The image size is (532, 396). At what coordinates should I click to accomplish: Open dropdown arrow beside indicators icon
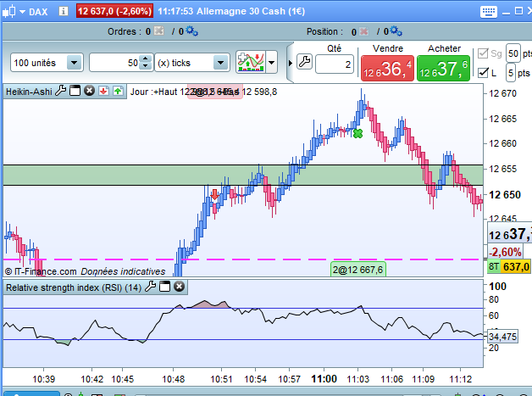coord(271,63)
